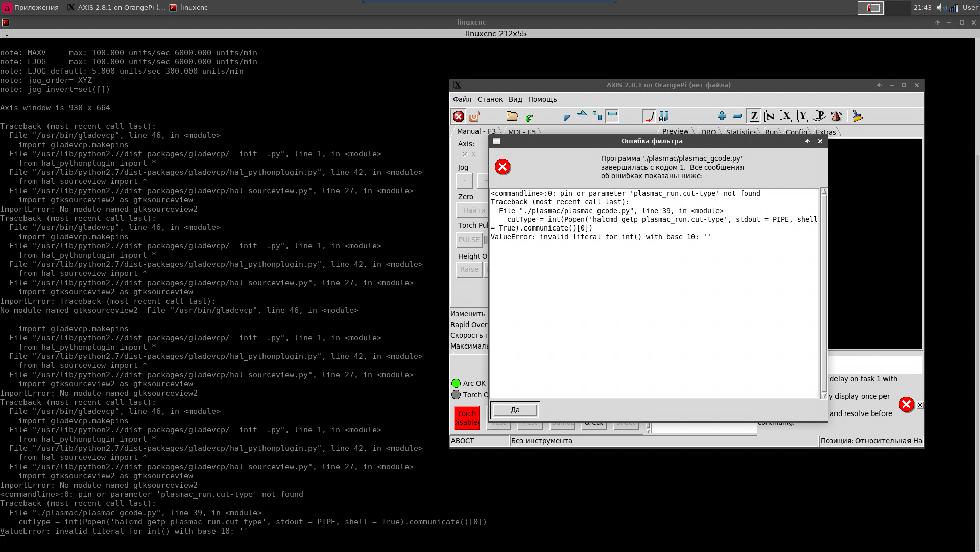
Task: Pause program execution in AXIS toolbar
Action: point(597,117)
